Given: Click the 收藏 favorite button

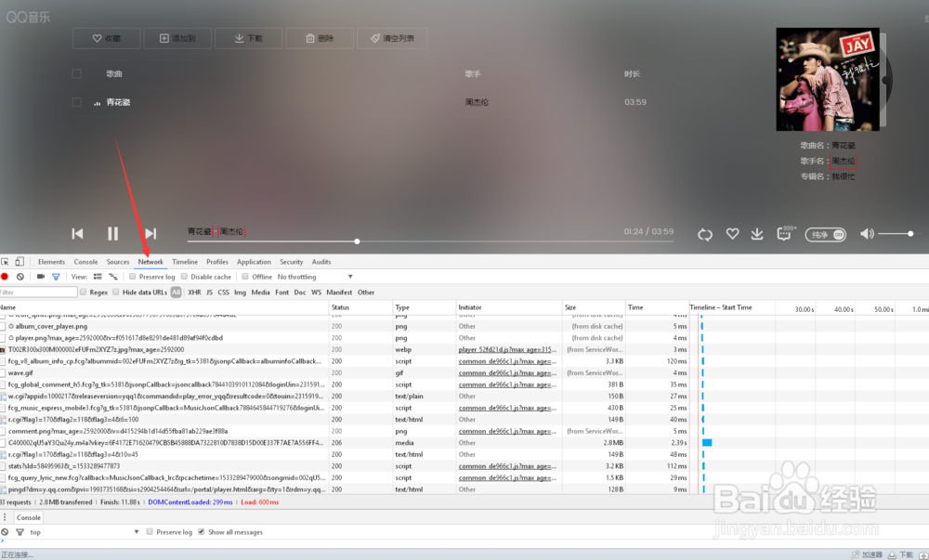Looking at the screenshot, I should (x=107, y=38).
